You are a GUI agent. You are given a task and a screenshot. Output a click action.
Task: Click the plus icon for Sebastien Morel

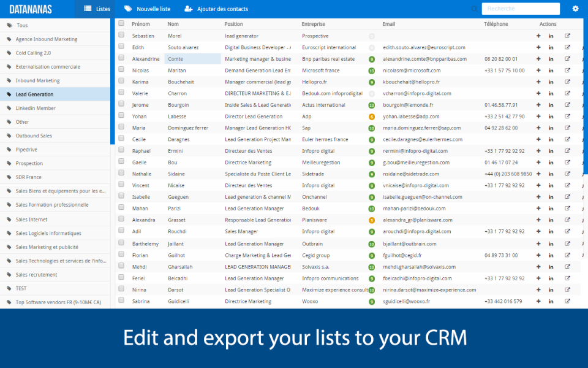[538, 36]
